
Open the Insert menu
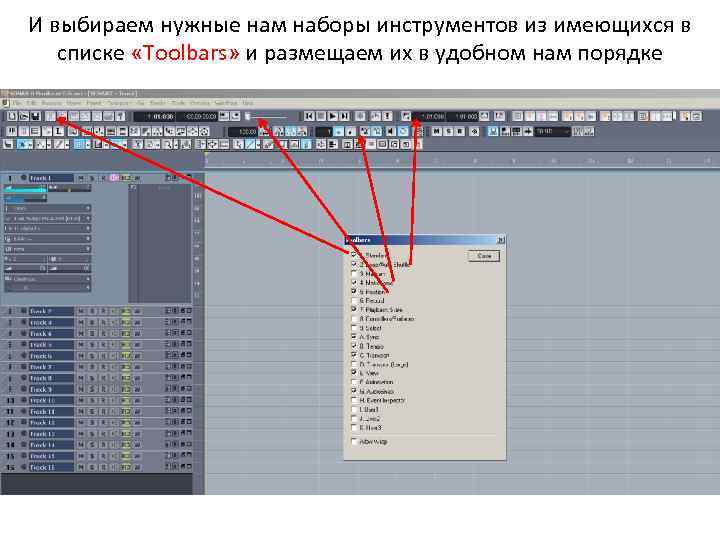click(94, 103)
